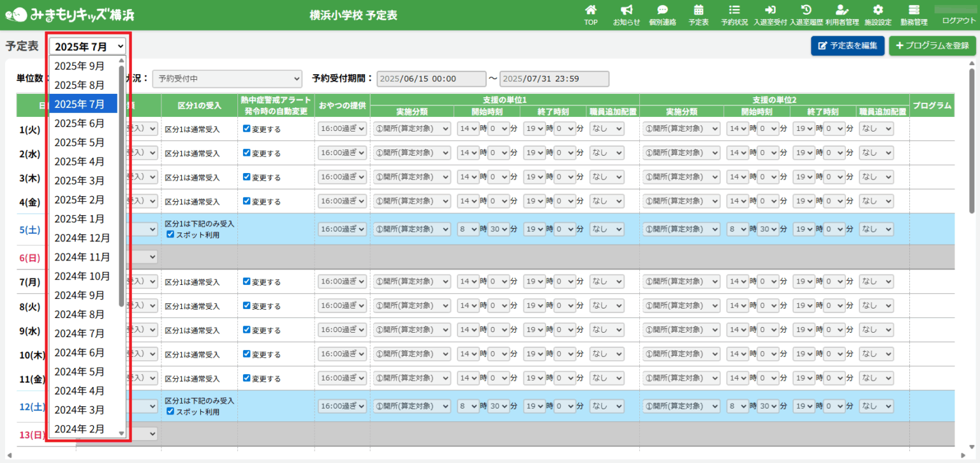Expand おやつの提供 dropdown for 1(火)

[x=342, y=129]
